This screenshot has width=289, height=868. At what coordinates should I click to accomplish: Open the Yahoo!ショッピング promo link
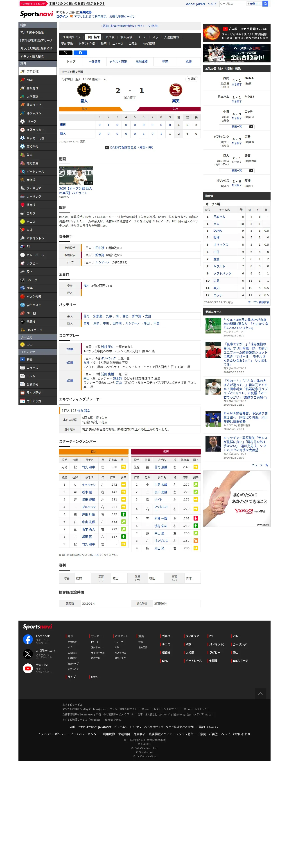point(62,4)
